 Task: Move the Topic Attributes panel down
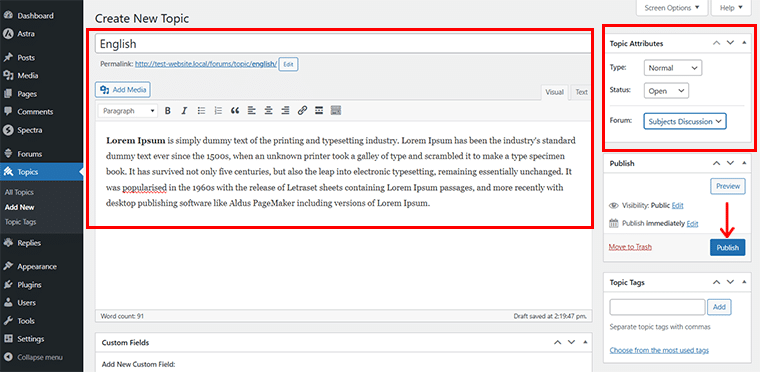(x=730, y=43)
